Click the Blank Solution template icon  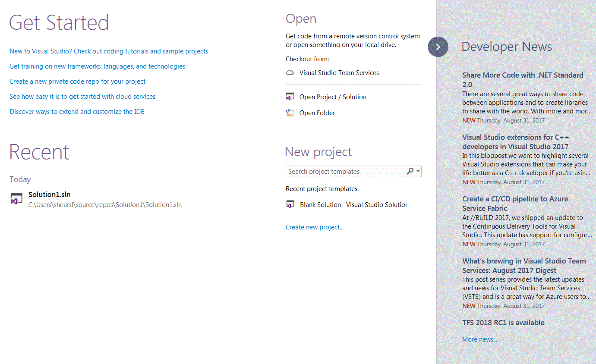pyautogui.click(x=290, y=205)
